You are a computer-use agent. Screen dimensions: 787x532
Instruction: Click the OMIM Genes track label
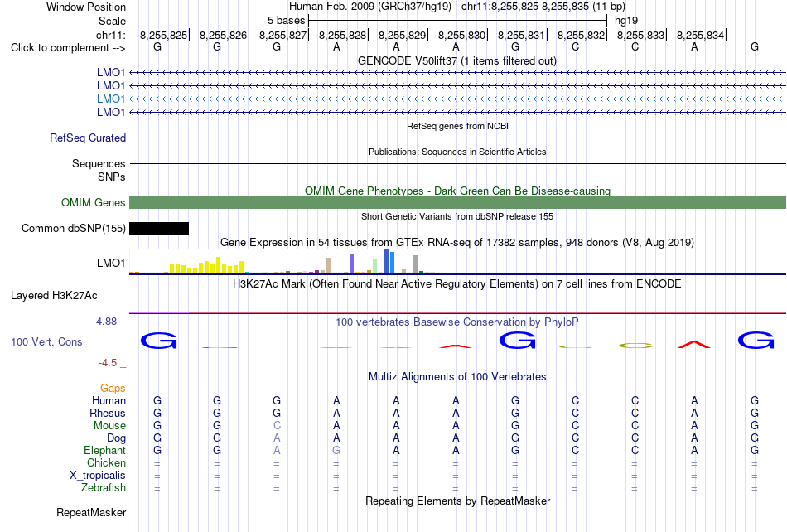[x=94, y=202]
